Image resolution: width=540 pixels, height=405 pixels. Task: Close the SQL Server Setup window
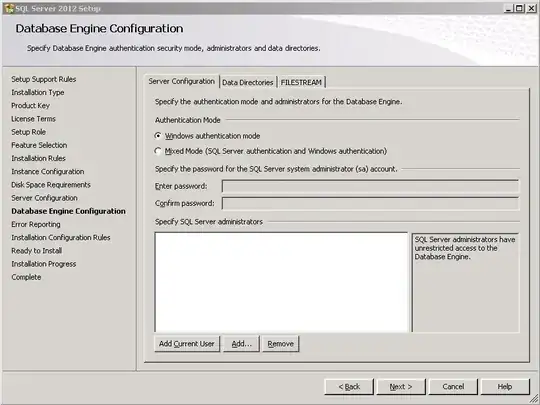pyautogui.click(x=531, y=8)
